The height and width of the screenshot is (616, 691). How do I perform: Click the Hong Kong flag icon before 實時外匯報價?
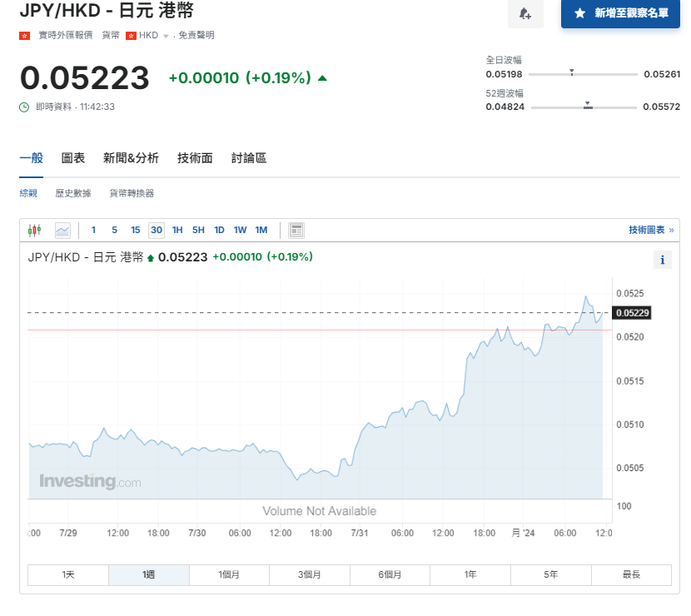[x=25, y=35]
